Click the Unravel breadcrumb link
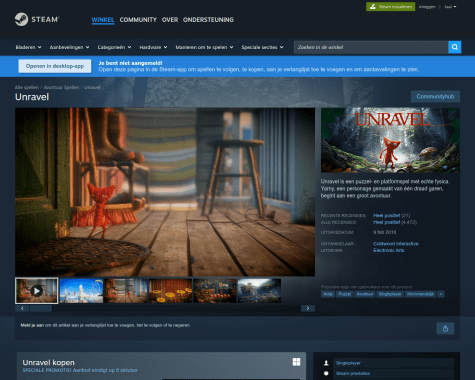 92,87
